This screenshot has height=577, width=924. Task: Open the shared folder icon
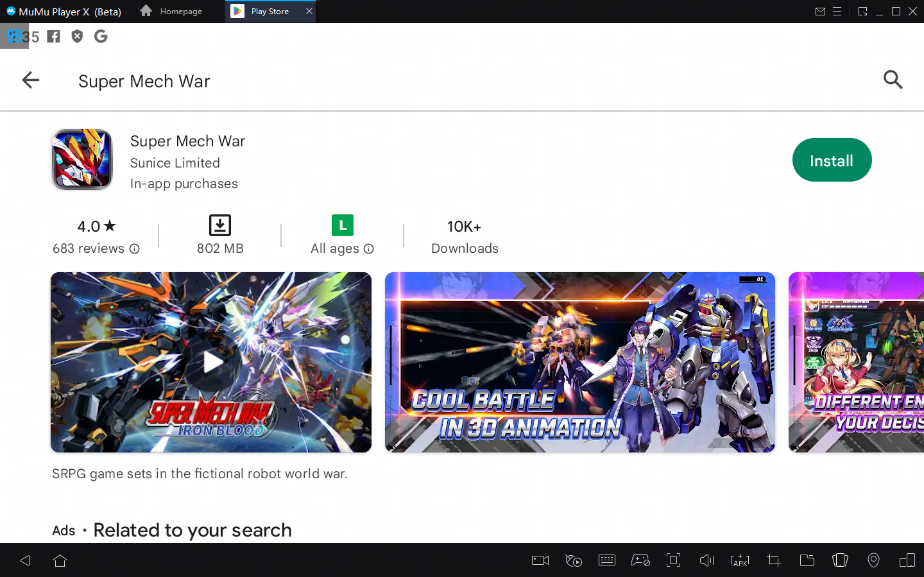807,560
